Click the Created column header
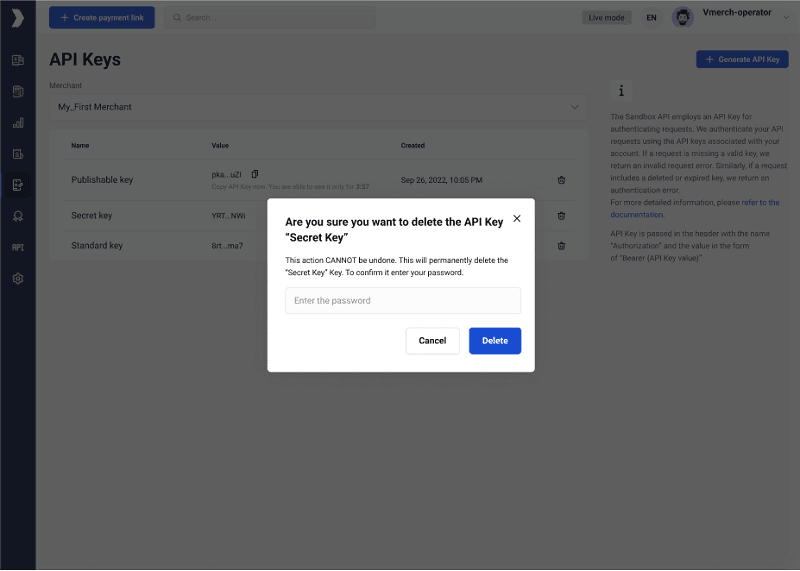800x571 pixels. [413, 145]
